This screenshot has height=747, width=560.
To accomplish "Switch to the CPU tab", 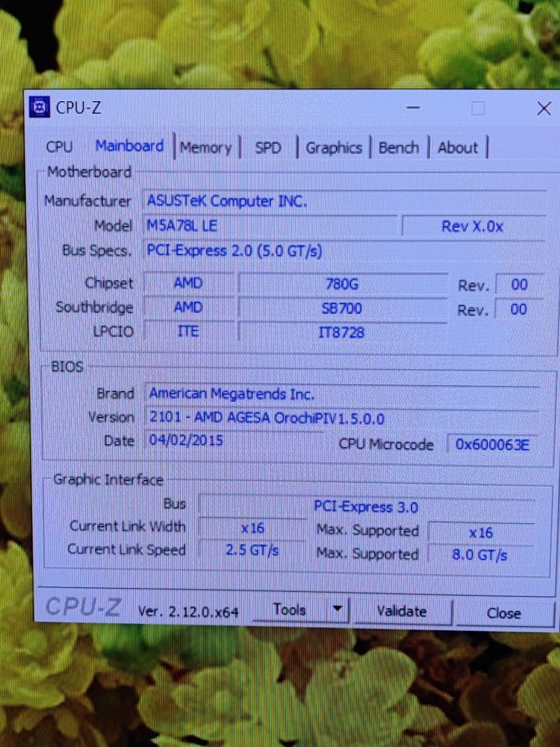I will [x=59, y=147].
